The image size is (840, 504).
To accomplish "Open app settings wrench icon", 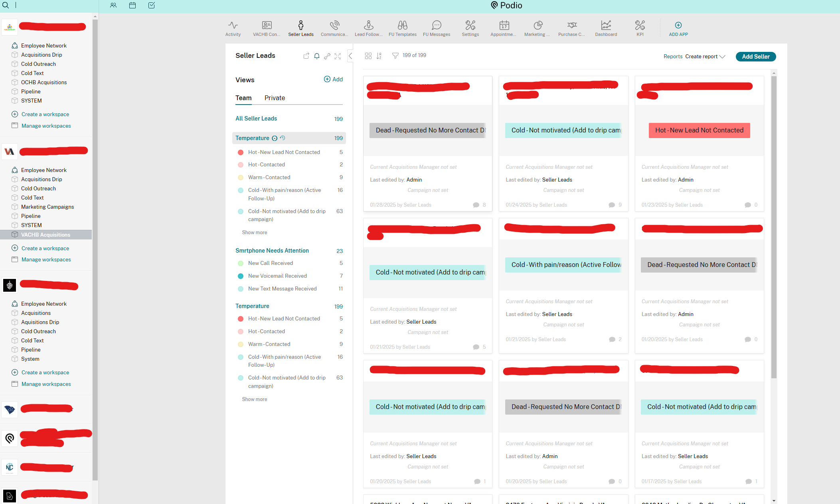I will pos(327,56).
